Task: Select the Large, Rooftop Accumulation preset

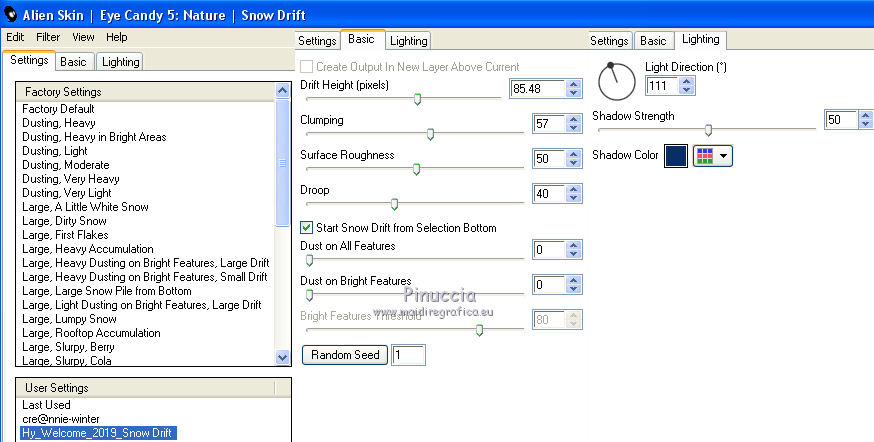Action: coord(91,333)
